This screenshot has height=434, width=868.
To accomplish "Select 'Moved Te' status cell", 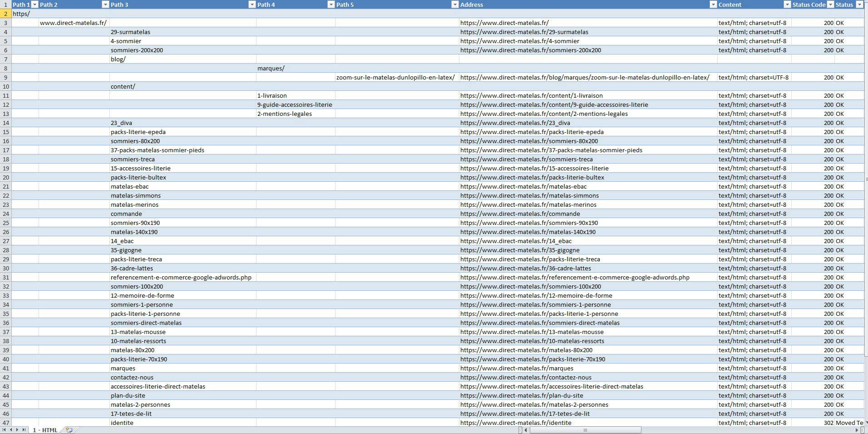I will (849, 423).
